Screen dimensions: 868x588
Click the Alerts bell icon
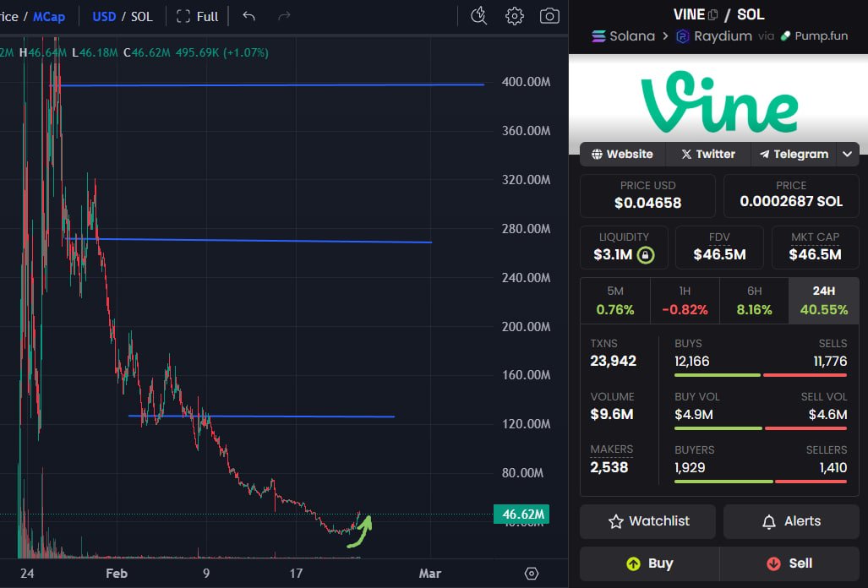(769, 521)
